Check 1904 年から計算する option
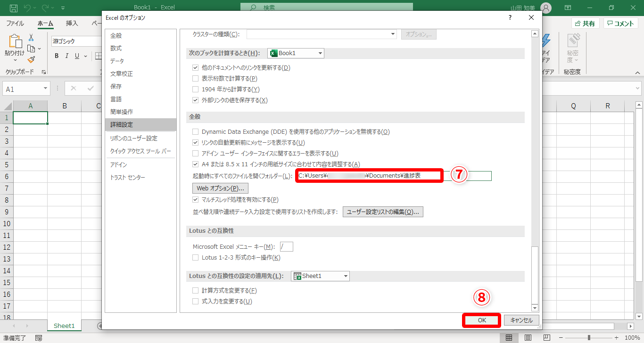This screenshot has width=644, height=343. (x=196, y=90)
